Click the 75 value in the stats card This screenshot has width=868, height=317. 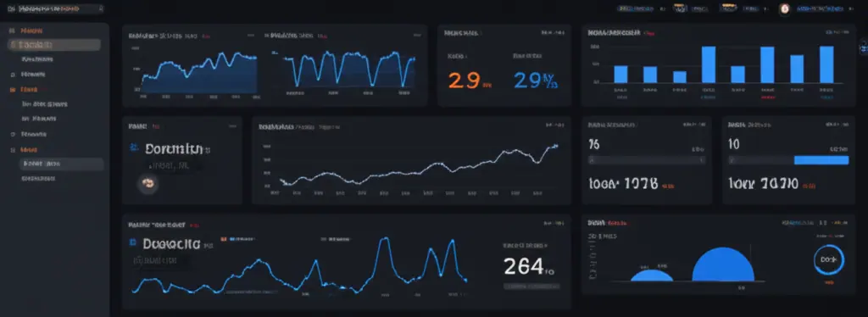pyautogui.click(x=594, y=145)
